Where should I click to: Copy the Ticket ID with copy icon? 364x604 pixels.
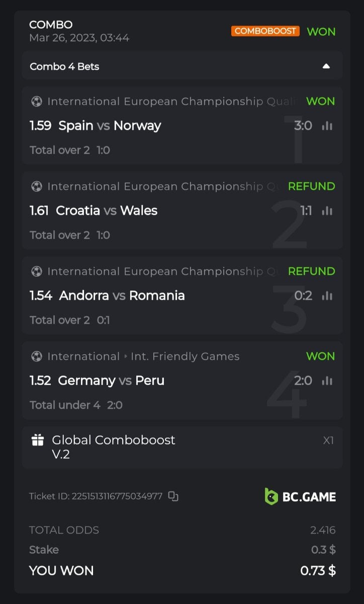click(173, 496)
